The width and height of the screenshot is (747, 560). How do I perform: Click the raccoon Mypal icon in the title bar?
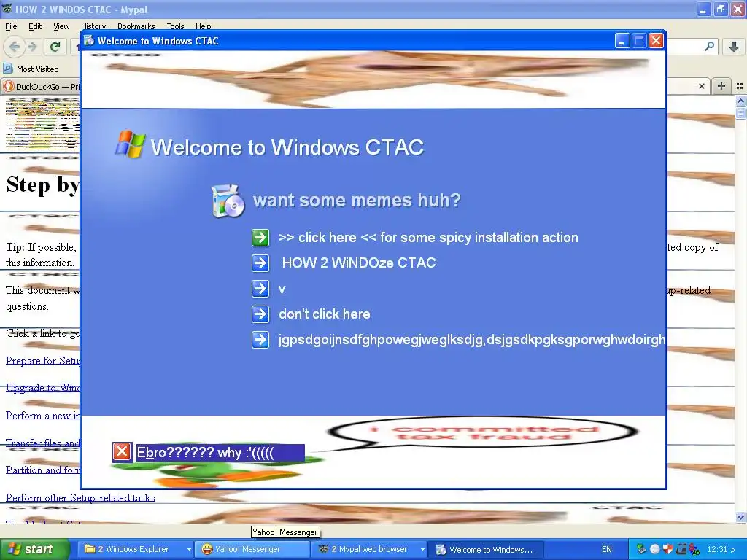pyautogui.click(x=7, y=9)
